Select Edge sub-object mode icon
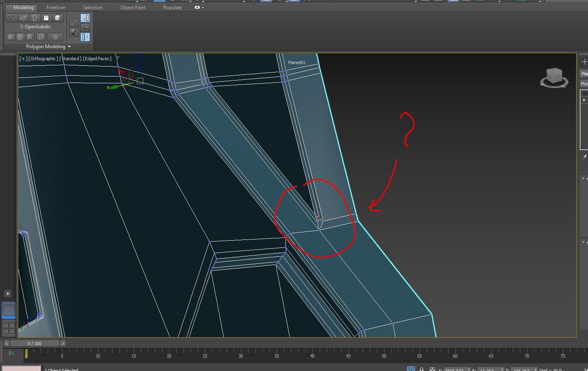 click(23, 18)
